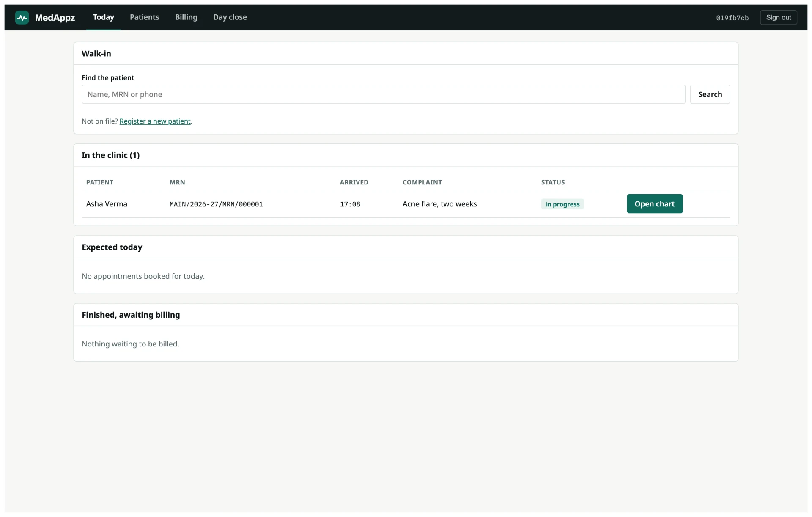Image resolution: width=812 pixels, height=517 pixels.
Task: Click the Sign out button
Action: pos(778,17)
